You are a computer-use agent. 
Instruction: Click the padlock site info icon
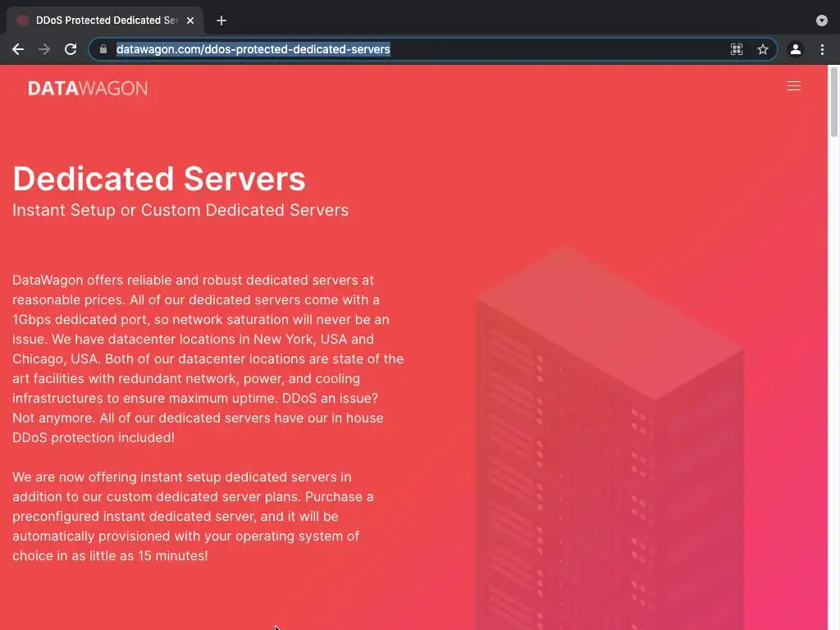point(103,49)
